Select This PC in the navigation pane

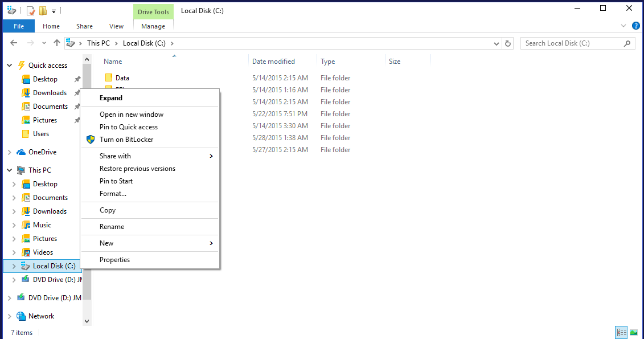40,170
